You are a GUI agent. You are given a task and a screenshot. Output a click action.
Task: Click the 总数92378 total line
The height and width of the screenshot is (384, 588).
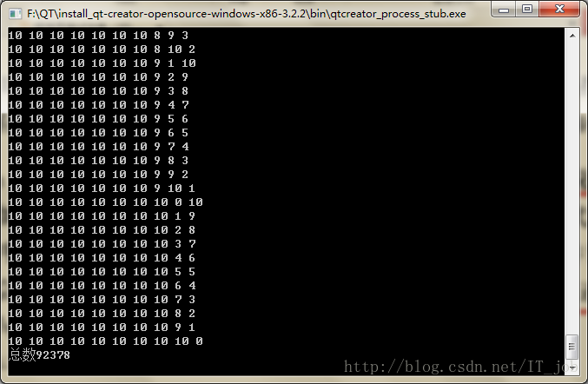(x=39, y=354)
